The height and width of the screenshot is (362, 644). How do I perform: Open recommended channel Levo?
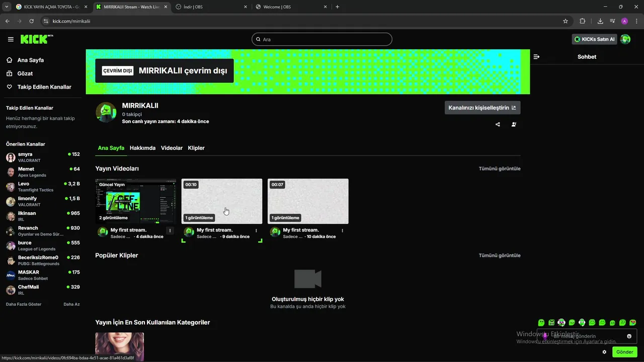coord(43,187)
